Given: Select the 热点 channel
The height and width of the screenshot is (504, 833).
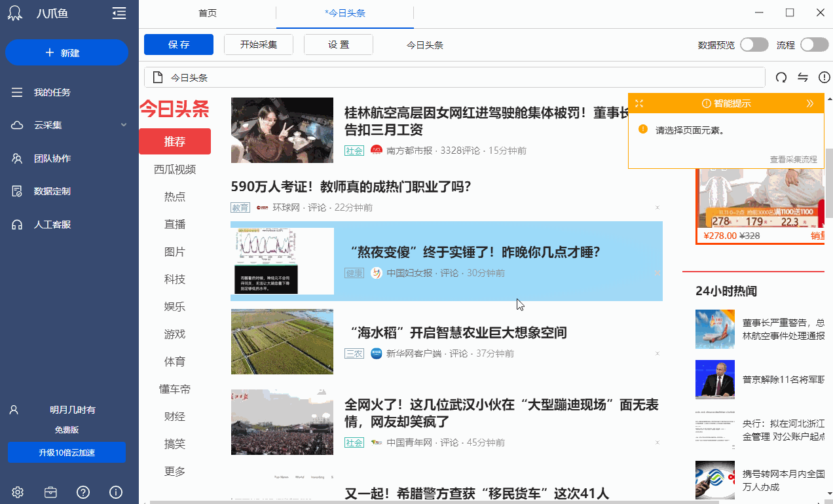Looking at the screenshot, I should click(x=175, y=197).
